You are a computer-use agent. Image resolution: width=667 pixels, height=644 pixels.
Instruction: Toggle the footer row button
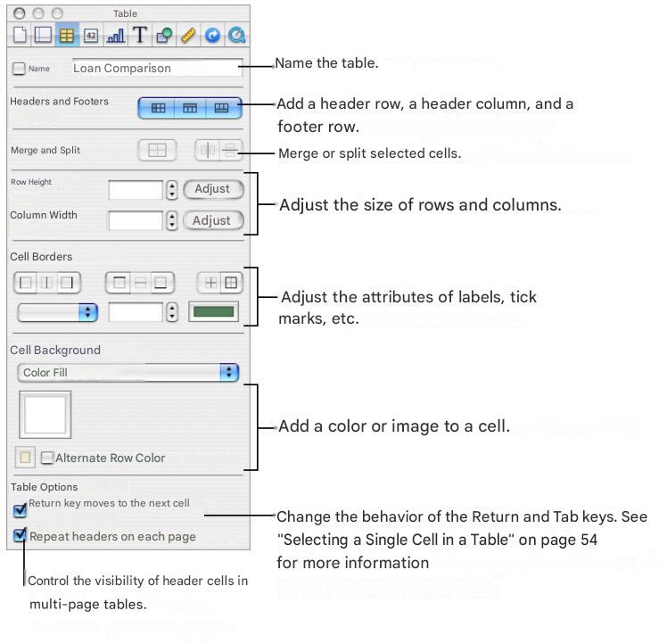222,108
